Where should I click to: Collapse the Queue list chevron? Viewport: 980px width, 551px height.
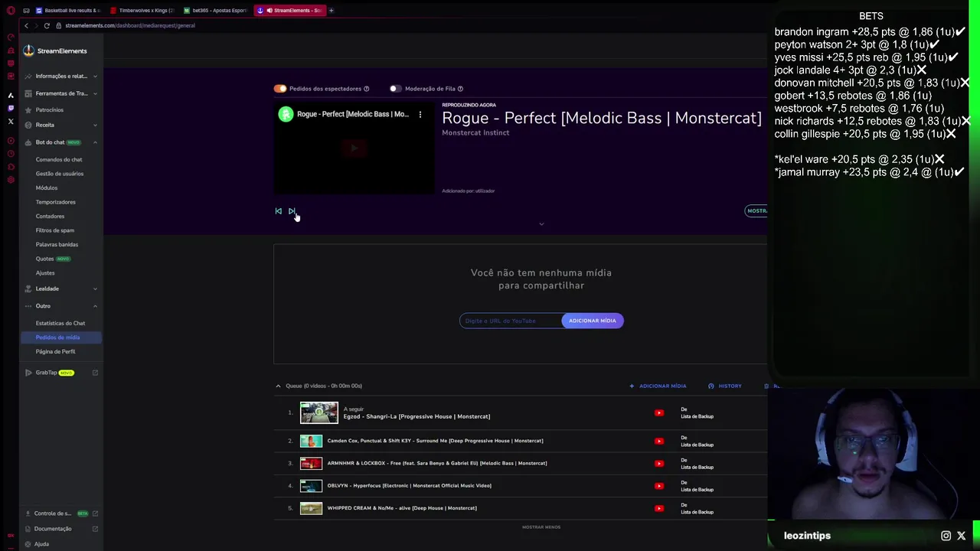click(x=278, y=386)
